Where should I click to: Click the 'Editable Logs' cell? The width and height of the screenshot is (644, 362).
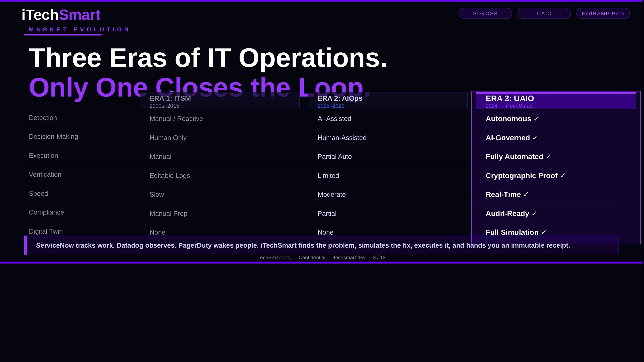[170, 176]
